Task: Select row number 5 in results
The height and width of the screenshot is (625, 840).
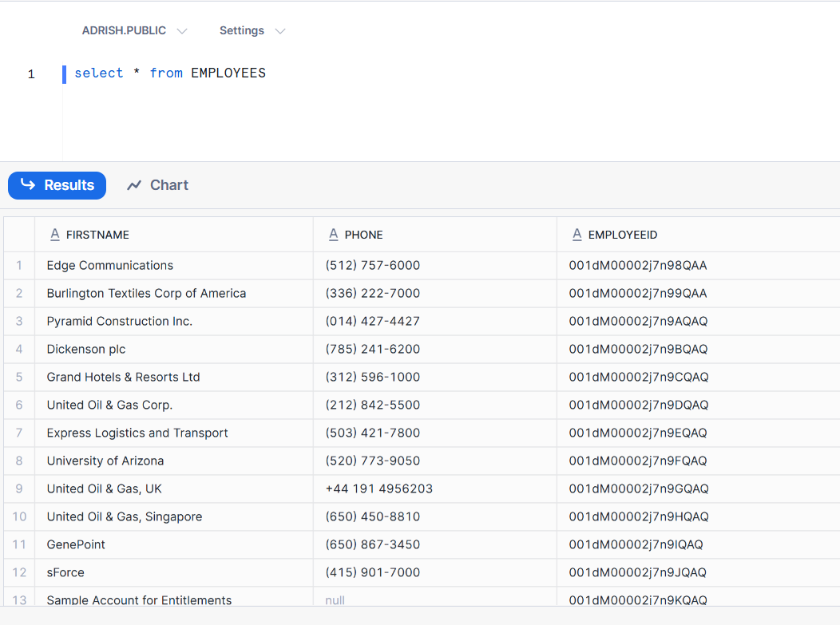Action: coord(19,377)
